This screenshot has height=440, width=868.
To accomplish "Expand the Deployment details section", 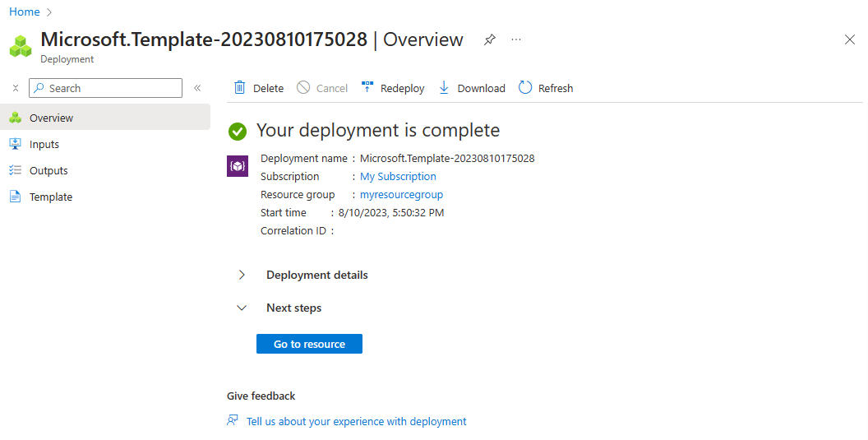I will (242, 275).
